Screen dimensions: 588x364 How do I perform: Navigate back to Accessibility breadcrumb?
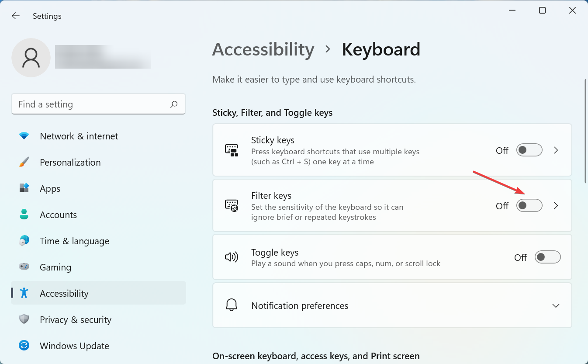click(263, 49)
